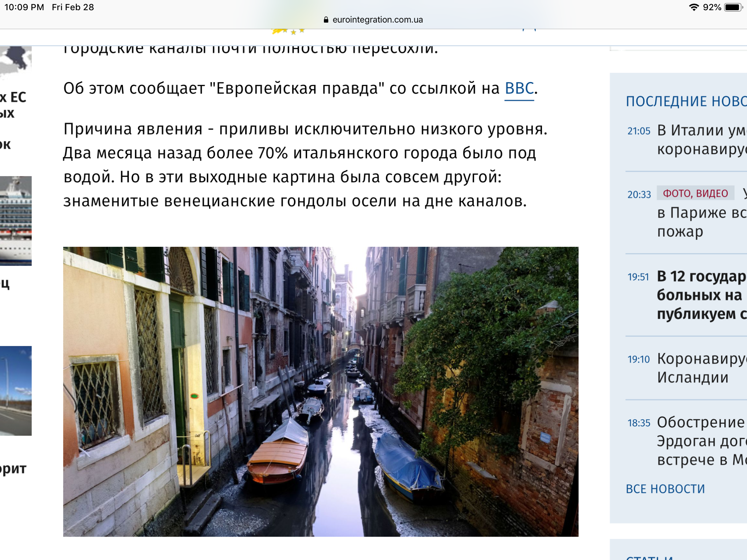Click the ФОТО, ВИДЕО tag label

(x=695, y=193)
